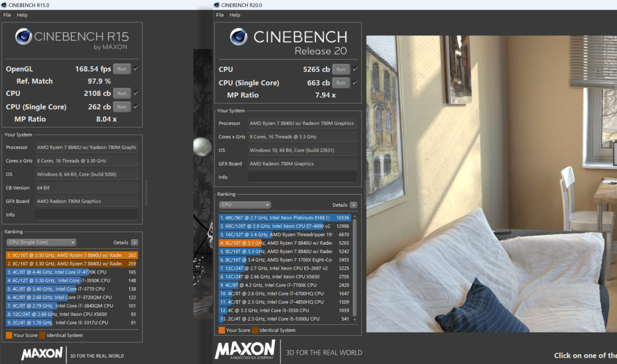The width and height of the screenshot is (617, 364).
Task: Run the OpenGL test in Cinebench R15
Action: 122,69
